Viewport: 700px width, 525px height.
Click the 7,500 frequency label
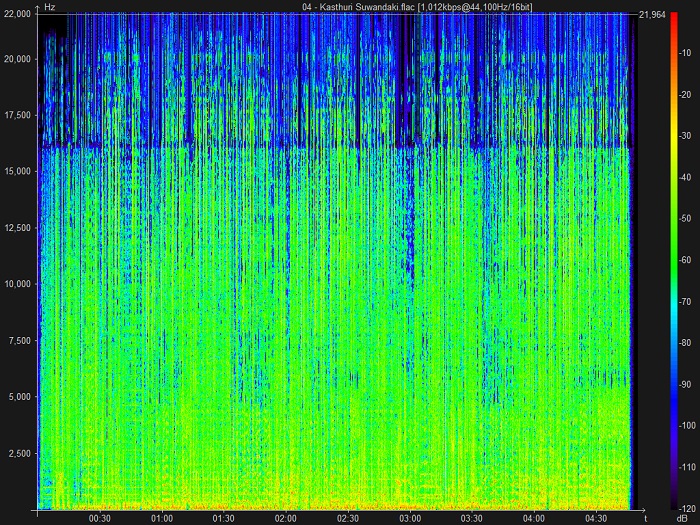tap(20, 341)
